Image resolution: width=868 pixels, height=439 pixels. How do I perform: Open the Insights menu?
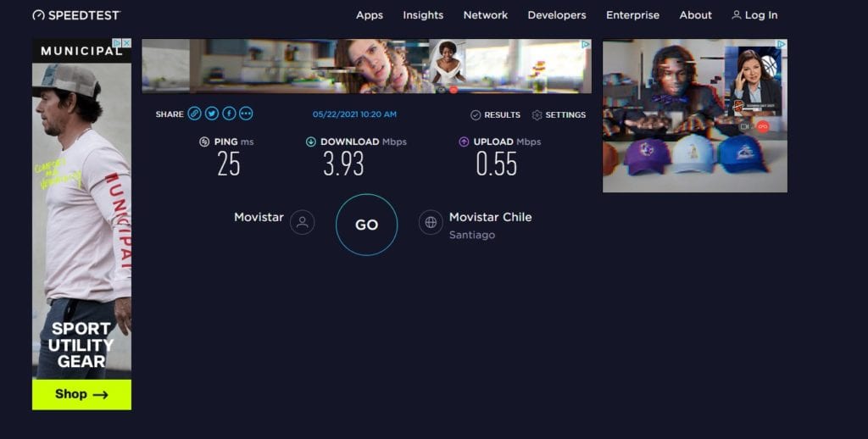[423, 15]
